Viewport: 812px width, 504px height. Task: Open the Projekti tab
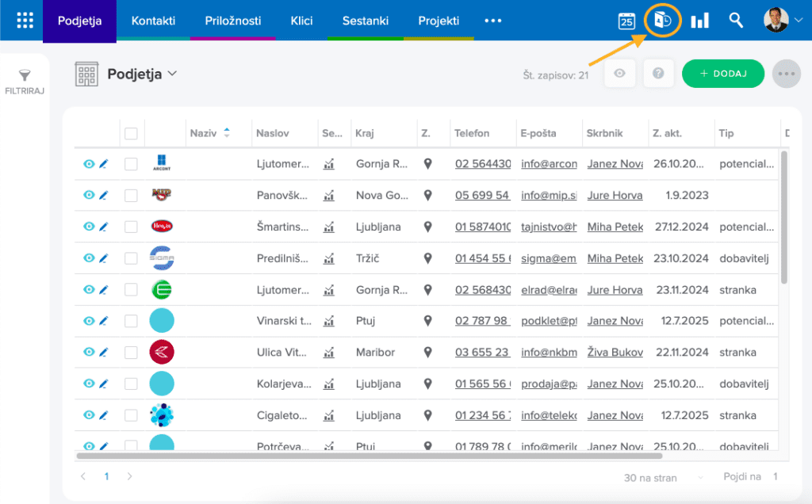tap(439, 21)
